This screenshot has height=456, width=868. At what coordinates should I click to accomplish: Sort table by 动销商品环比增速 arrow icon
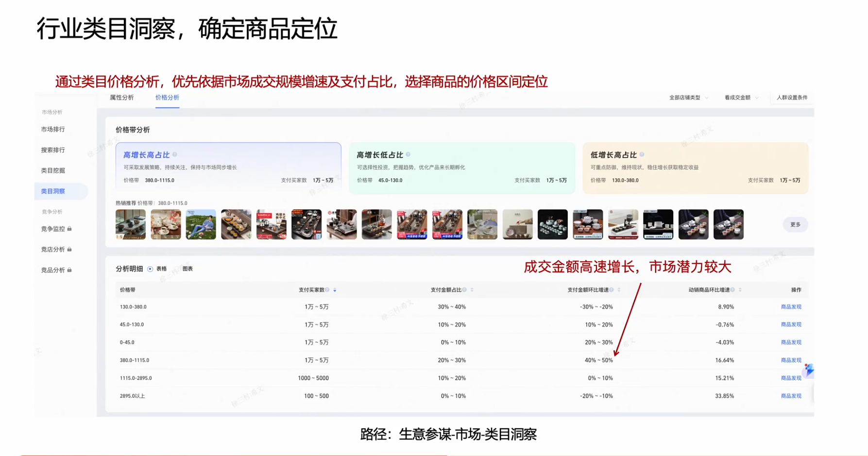tap(740, 290)
